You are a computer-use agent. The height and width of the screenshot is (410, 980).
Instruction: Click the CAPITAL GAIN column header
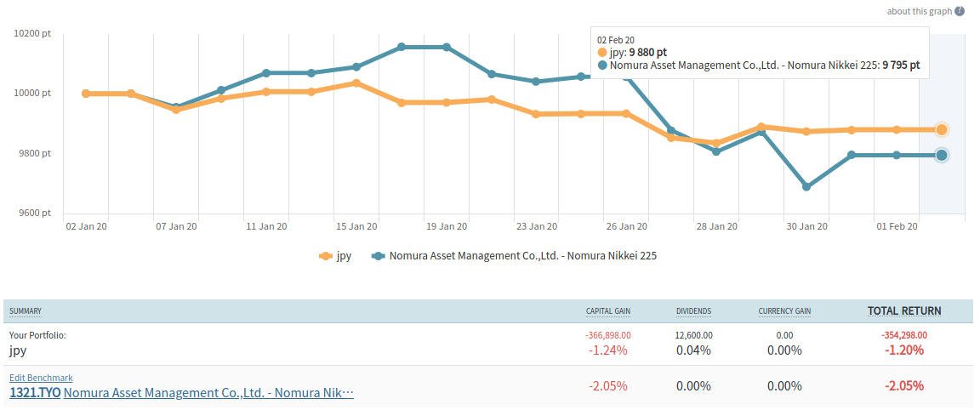pos(608,311)
